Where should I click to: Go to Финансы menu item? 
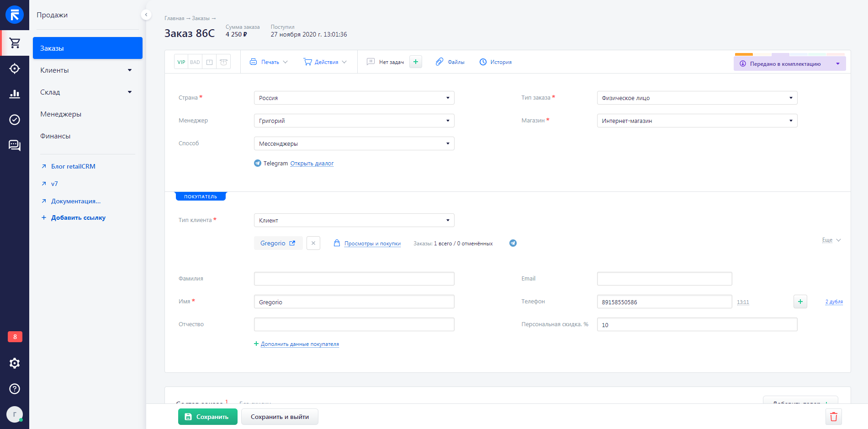pyautogui.click(x=55, y=136)
